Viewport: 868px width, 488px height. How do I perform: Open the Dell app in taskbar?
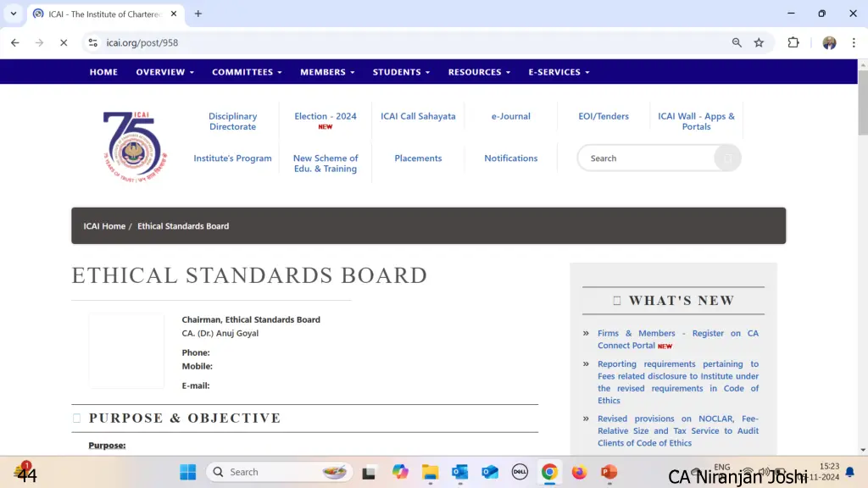(520, 472)
